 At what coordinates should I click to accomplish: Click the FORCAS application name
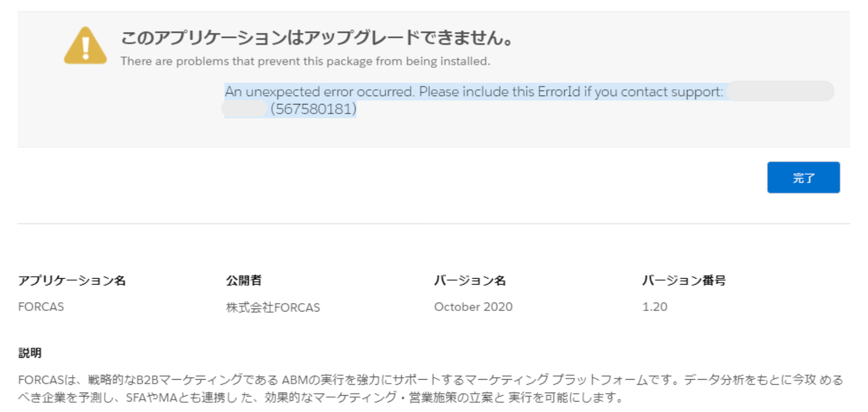[x=42, y=307]
